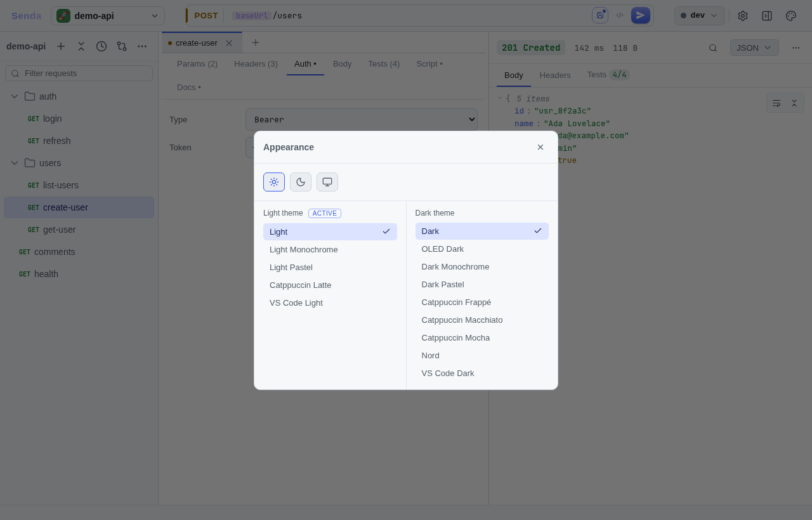Image resolution: width=812 pixels, height=520 pixels.
Task: Switch to the Tests (4) tab
Action: [x=384, y=63]
